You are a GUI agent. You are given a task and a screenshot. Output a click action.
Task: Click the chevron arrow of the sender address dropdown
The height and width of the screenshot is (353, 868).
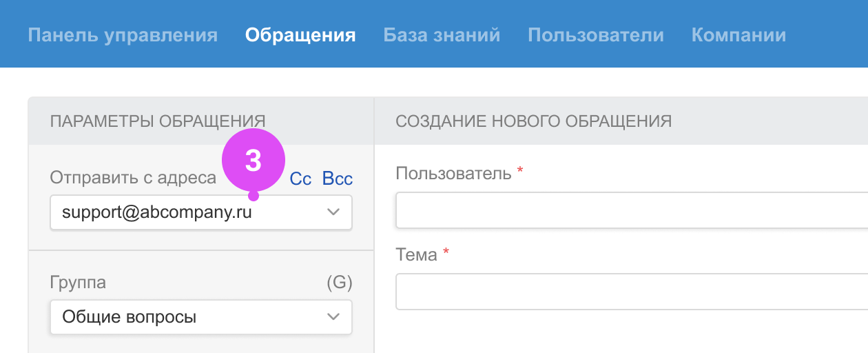[x=333, y=212]
